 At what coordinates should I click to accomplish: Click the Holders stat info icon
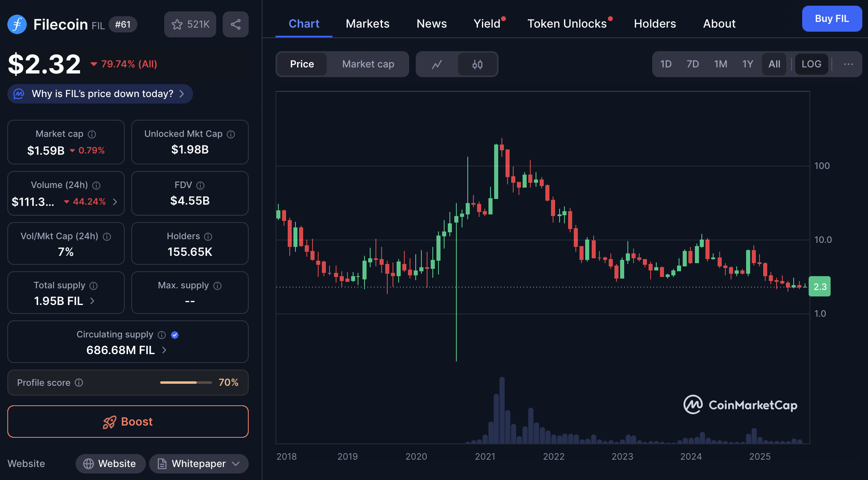[x=208, y=236]
